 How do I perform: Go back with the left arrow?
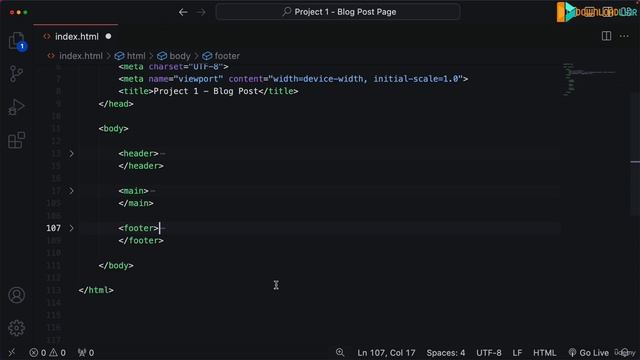[183, 12]
